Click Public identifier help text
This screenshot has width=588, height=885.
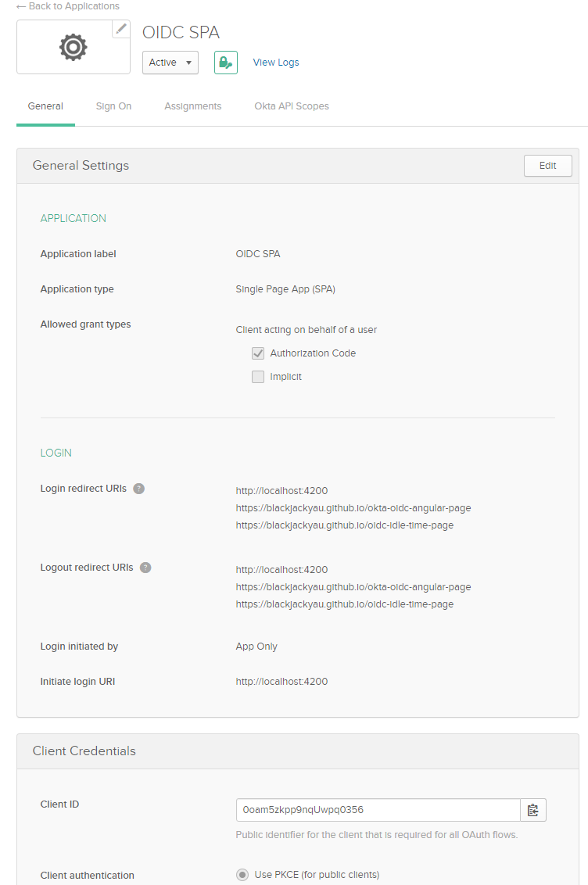point(377,835)
